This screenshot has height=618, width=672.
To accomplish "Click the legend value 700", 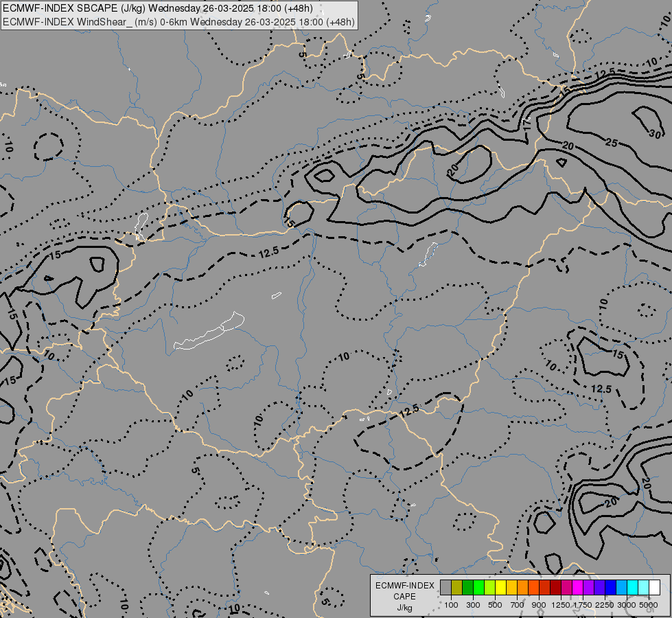I will click(x=518, y=605).
